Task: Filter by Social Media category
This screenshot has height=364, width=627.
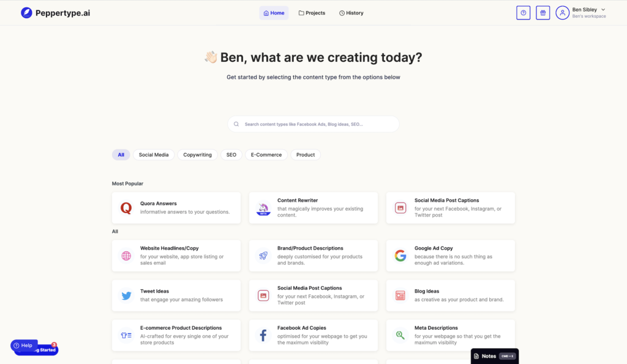Action: point(154,155)
